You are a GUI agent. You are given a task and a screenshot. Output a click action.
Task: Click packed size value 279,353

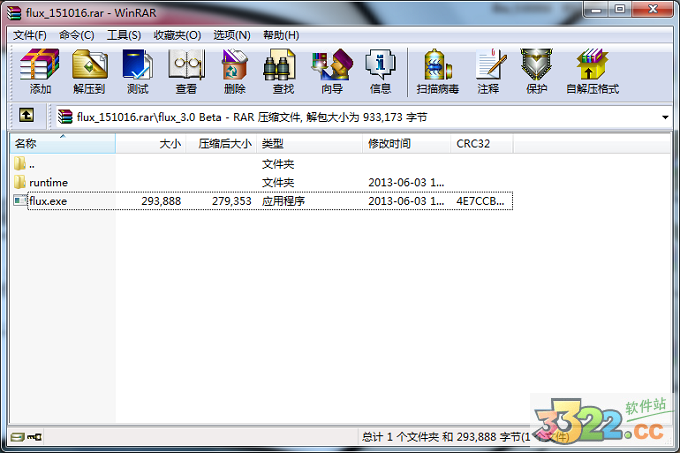(x=232, y=201)
